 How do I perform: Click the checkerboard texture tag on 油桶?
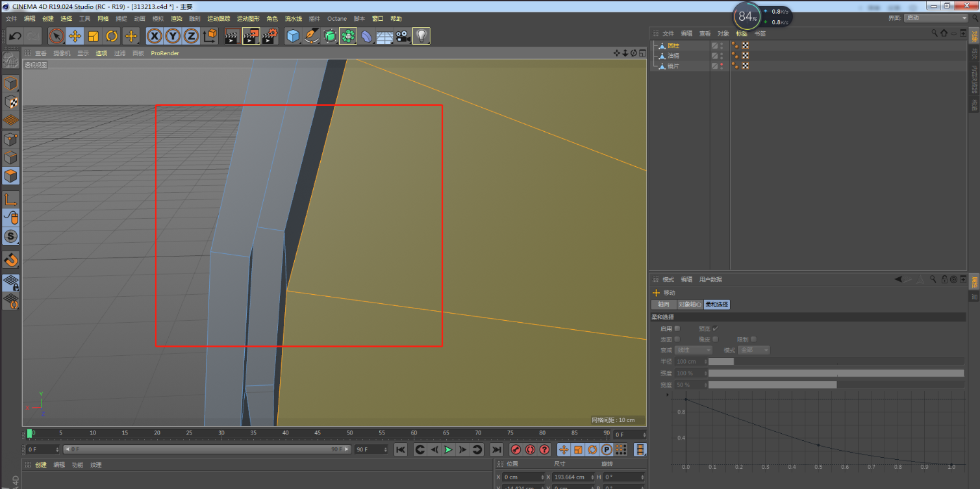746,56
